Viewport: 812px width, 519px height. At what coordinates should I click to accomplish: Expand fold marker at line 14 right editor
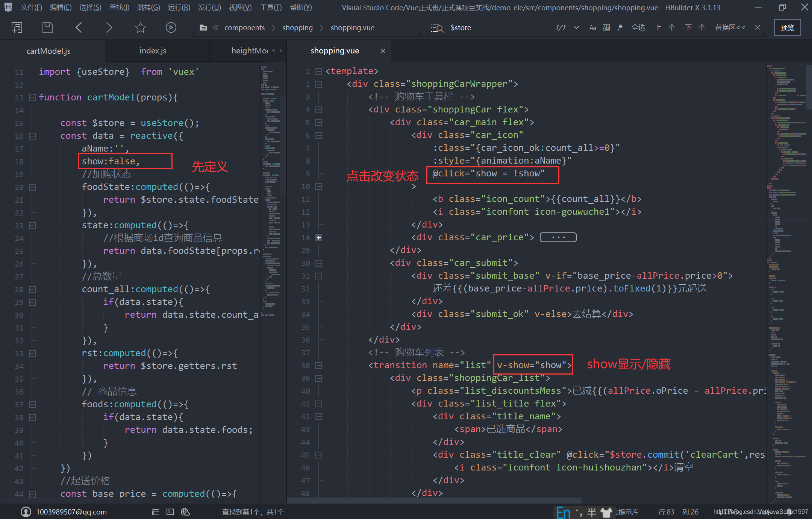pyautogui.click(x=319, y=238)
